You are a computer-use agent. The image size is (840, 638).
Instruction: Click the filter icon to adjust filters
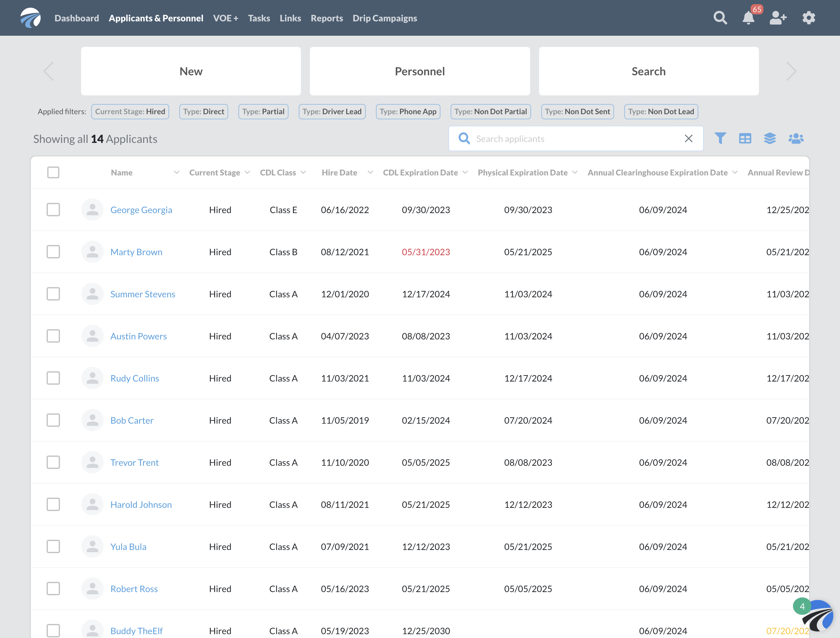[720, 138]
